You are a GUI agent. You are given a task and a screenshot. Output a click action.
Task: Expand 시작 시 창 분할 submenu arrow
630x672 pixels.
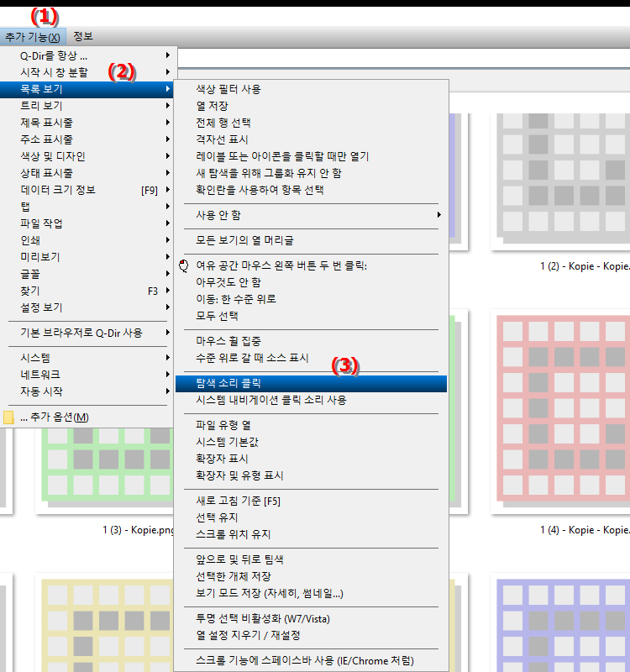[167, 72]
